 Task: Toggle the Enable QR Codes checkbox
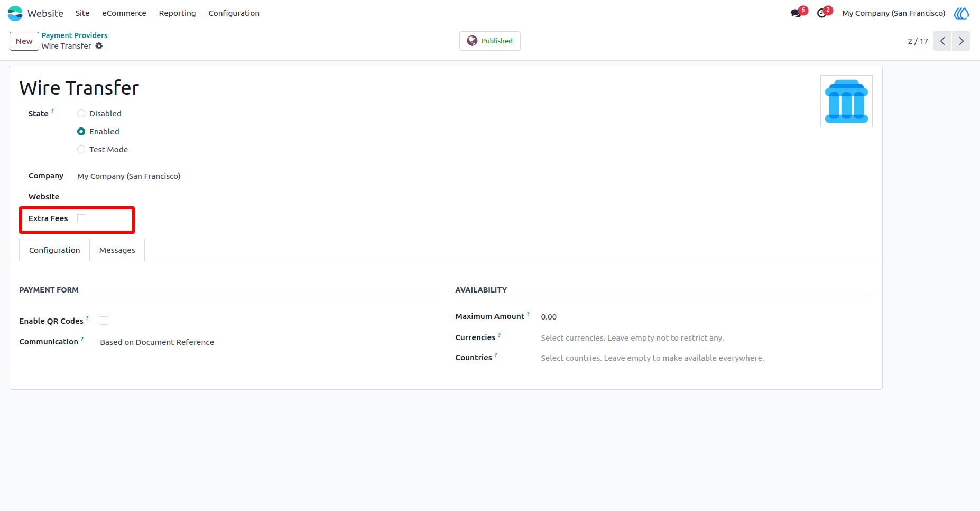(x=104, y=321)
